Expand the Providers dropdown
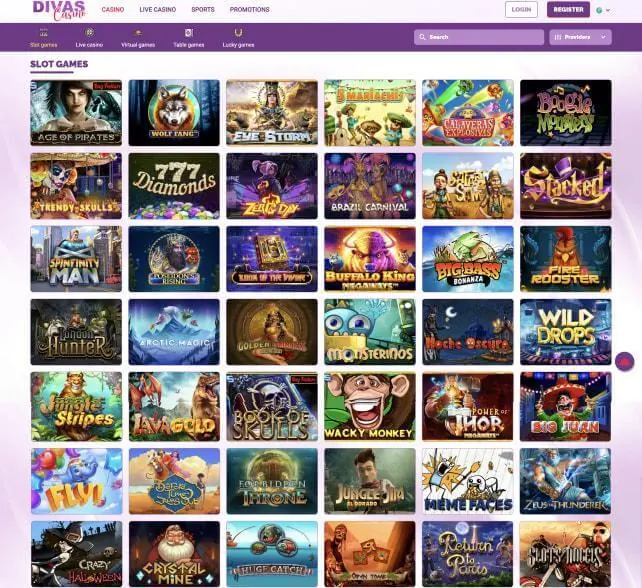The height and width of the screenshot is (588, 642). pos(580,37)
